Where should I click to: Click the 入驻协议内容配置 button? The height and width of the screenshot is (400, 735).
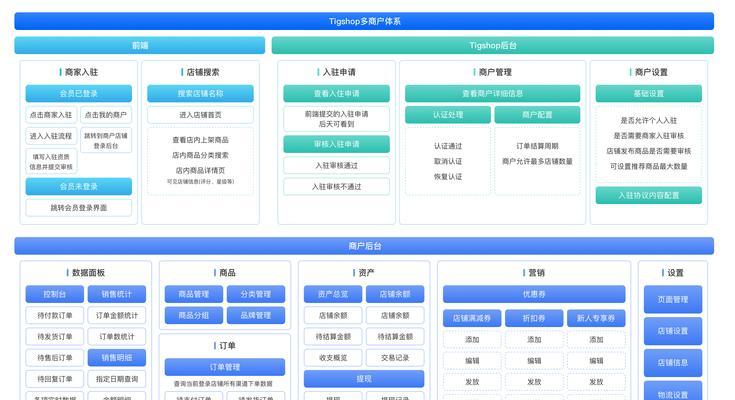pyautogui.click(x=649, y=195)
